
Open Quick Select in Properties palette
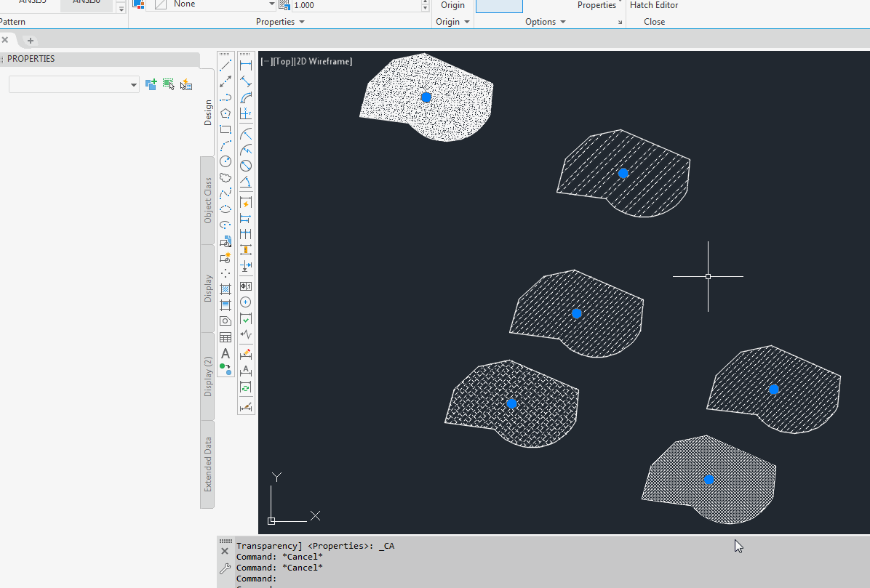coord(186,85)
